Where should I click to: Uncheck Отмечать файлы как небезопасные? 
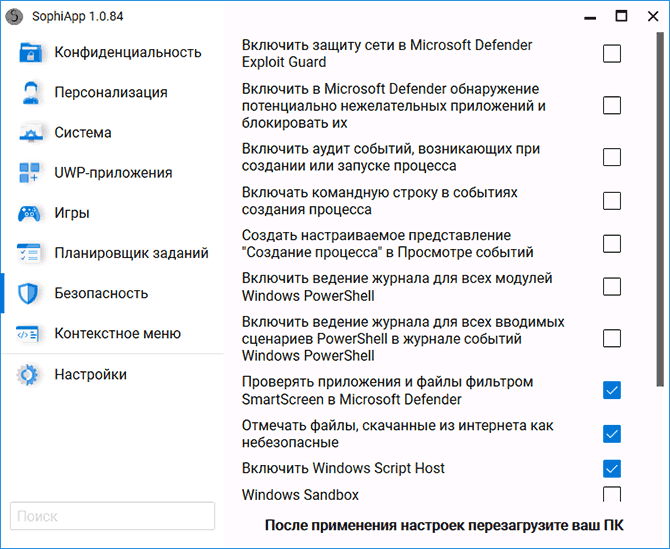click(612, 434)
